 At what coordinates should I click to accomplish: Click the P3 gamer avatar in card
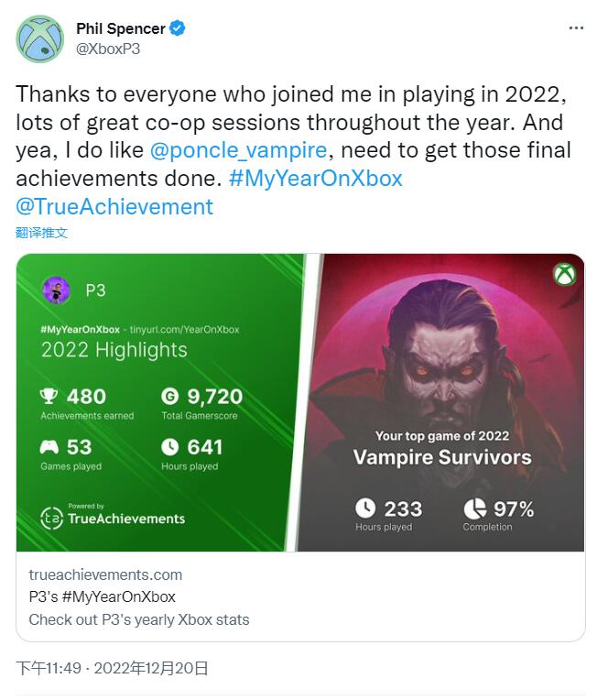56,290
